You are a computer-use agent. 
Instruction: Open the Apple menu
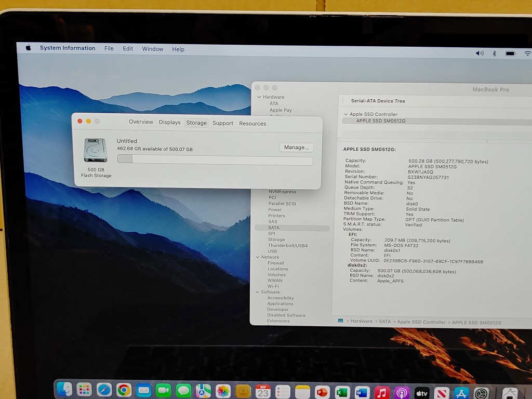[x=29, y=47]
